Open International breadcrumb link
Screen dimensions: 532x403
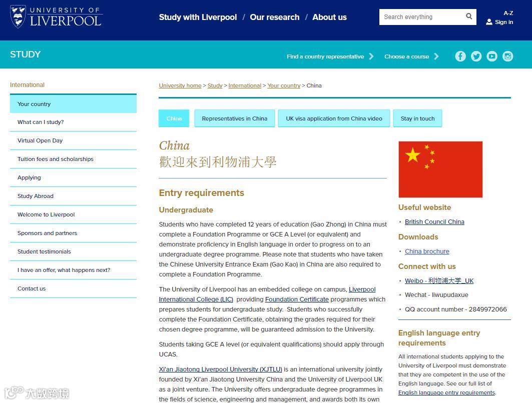[245, 85]
